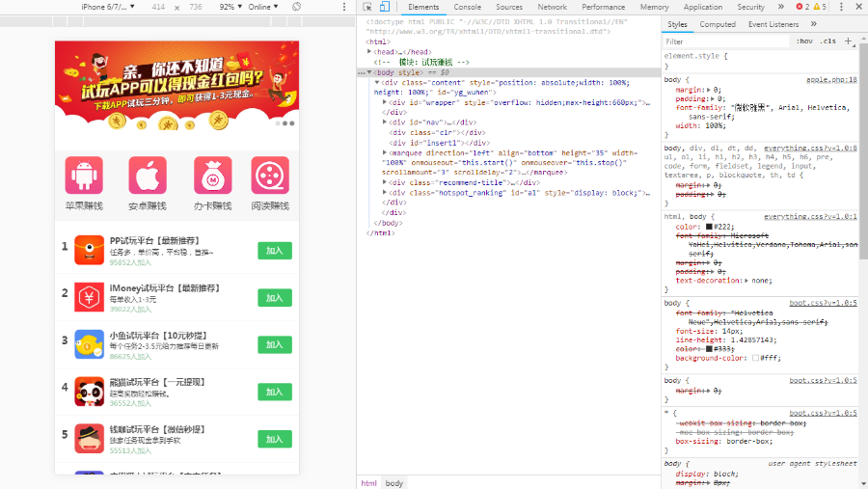Viewport: 868px width, 489px height.
Task: Open the apple.php:18 source link
Action: (831, 80)
